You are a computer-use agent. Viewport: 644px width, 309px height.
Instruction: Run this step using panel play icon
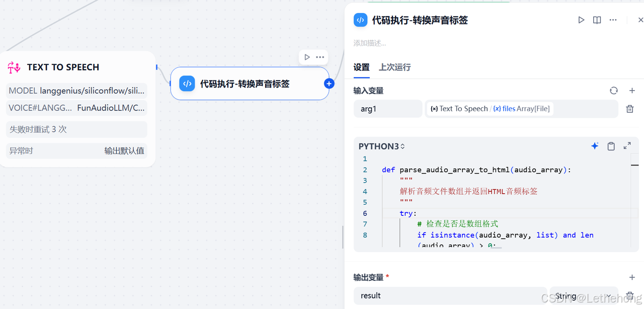(x=581, y=20)
